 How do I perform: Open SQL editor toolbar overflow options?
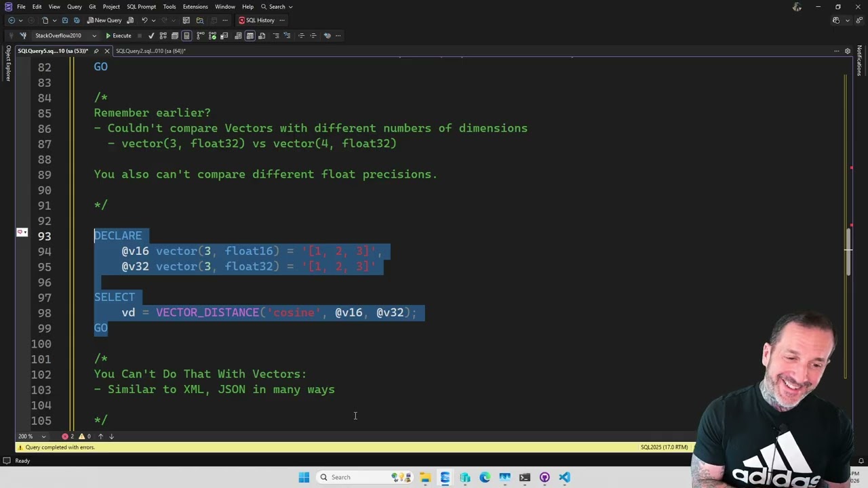(x=338, y=35)
